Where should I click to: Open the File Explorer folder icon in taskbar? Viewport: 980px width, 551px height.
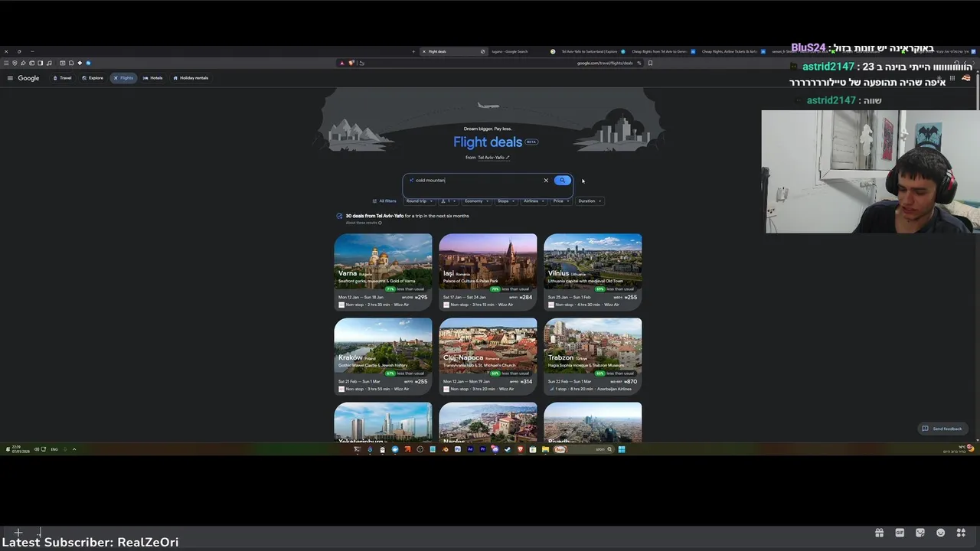coord(545,449)
